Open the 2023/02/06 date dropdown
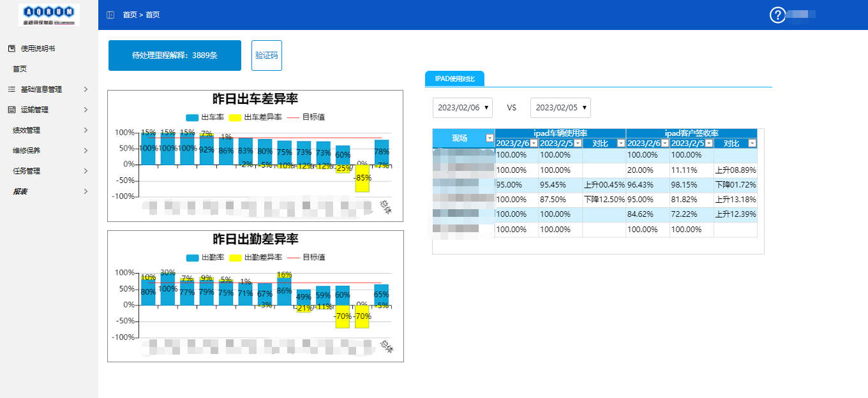The width and height of the screenshot is (868, 398). coord(463,108)
